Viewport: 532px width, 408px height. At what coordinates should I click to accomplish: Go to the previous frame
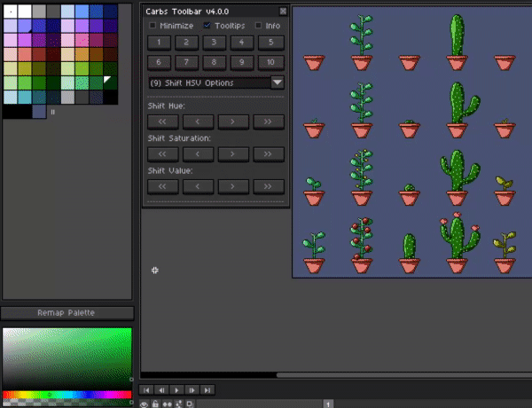tap(162, 390)
